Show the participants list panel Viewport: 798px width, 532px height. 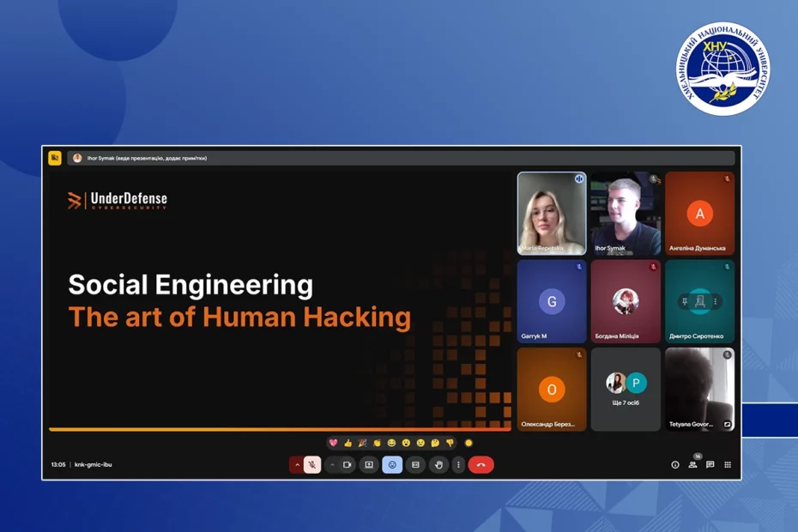click(692, 465)
